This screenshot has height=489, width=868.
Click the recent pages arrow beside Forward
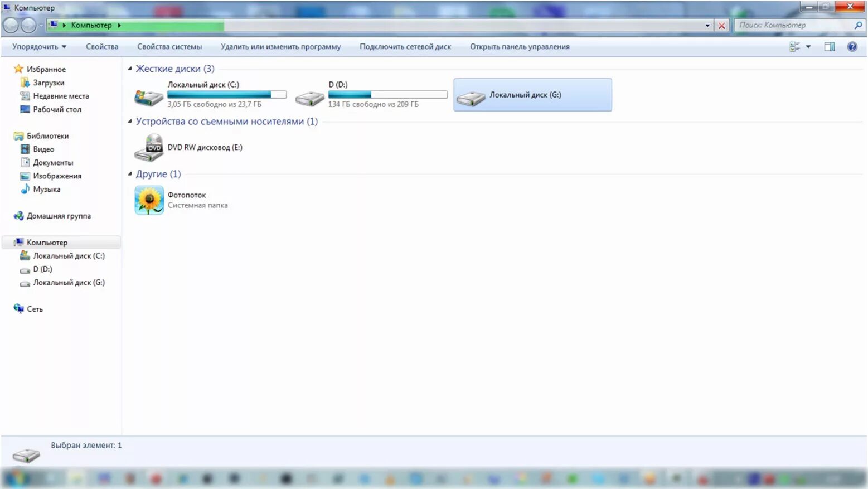pyautogui.click(x=41, y=26)
